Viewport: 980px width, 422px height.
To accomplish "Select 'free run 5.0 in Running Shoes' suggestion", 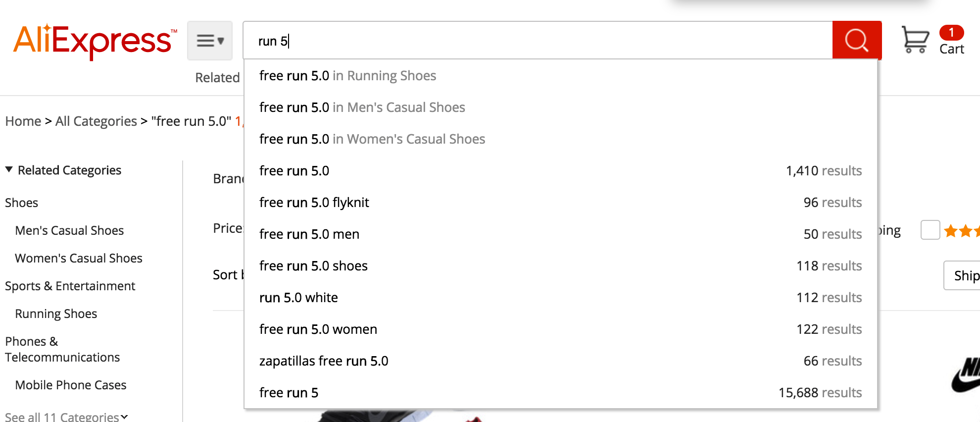I will tap(561, 76).
